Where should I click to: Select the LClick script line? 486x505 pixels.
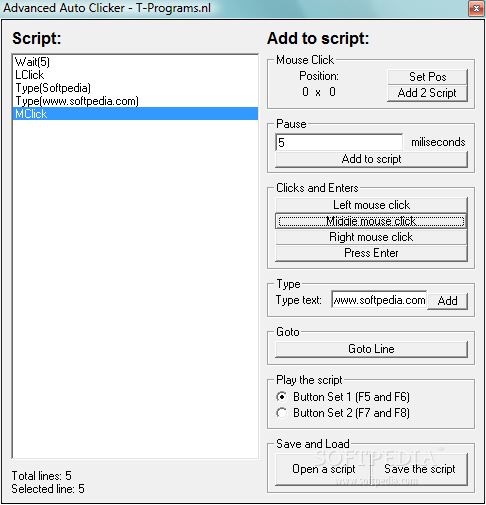[x=135, y=75]
